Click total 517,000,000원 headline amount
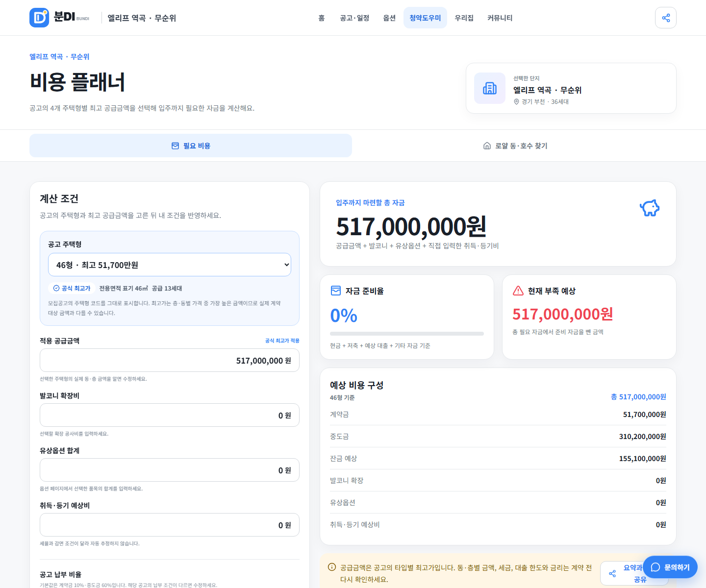This screenshot has height=588, width=706. coord(411,226)
